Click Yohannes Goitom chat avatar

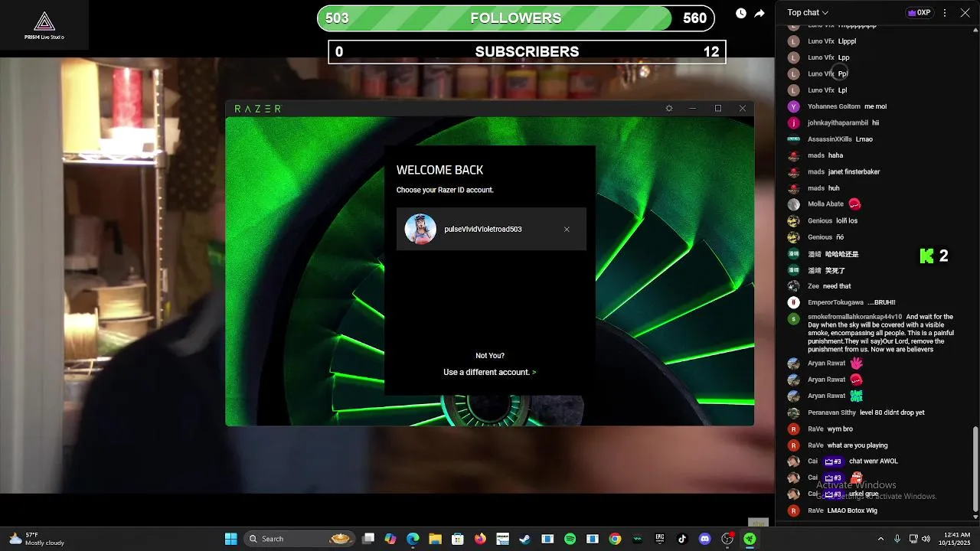(x=793, y=106)
